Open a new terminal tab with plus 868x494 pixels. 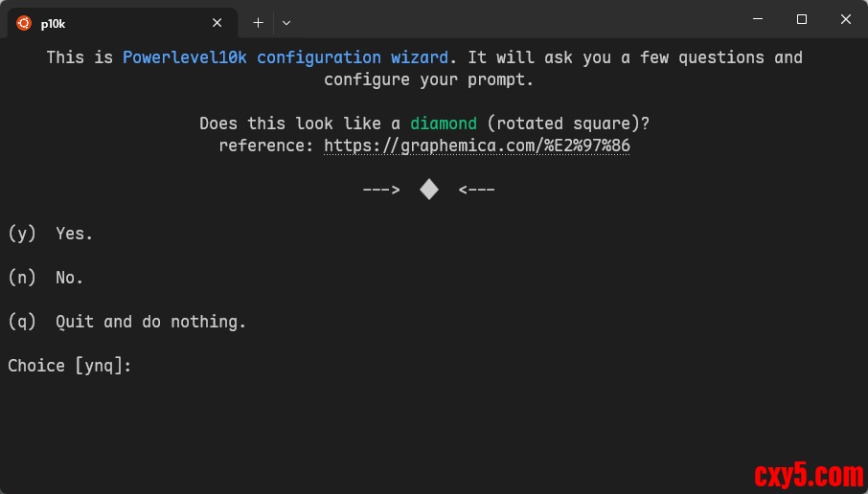pyautogui.click(x=258, y=22)
